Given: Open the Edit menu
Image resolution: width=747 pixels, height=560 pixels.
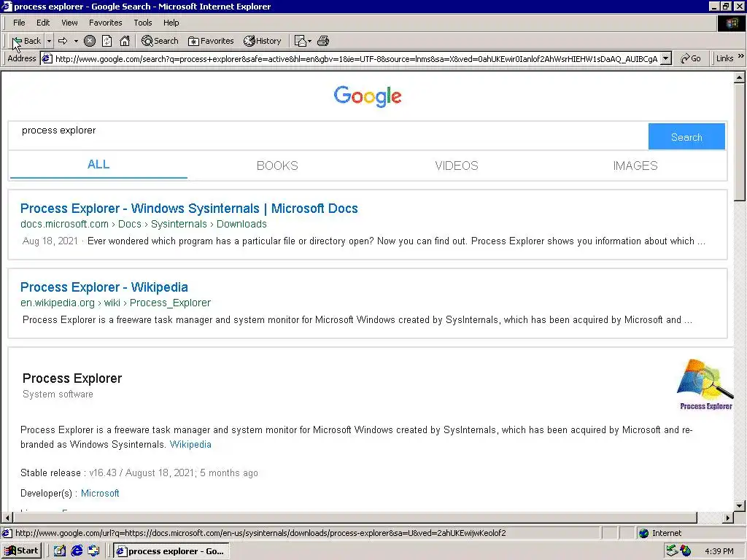Looking at the screenshot, I should tap(43, 23).
